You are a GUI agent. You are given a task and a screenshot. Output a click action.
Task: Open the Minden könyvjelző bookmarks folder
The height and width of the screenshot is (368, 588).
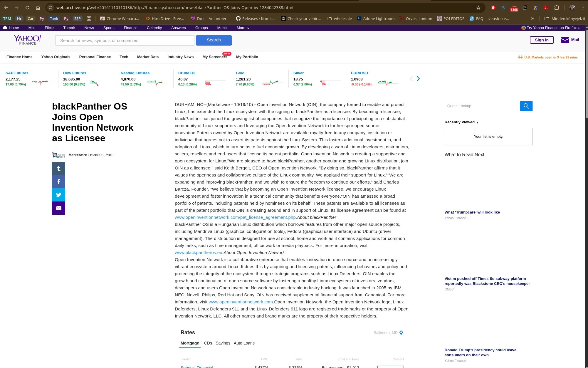pos(565,19)
